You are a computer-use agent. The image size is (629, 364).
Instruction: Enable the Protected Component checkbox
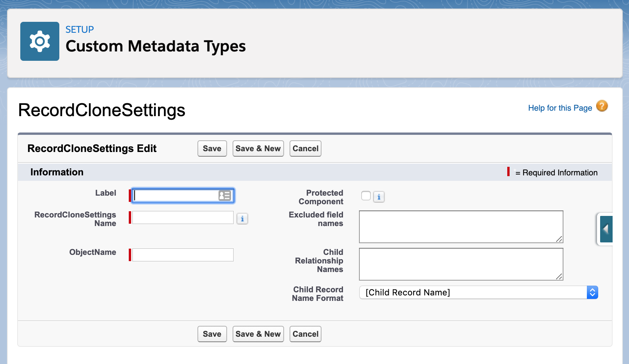[x=366, y=196]
